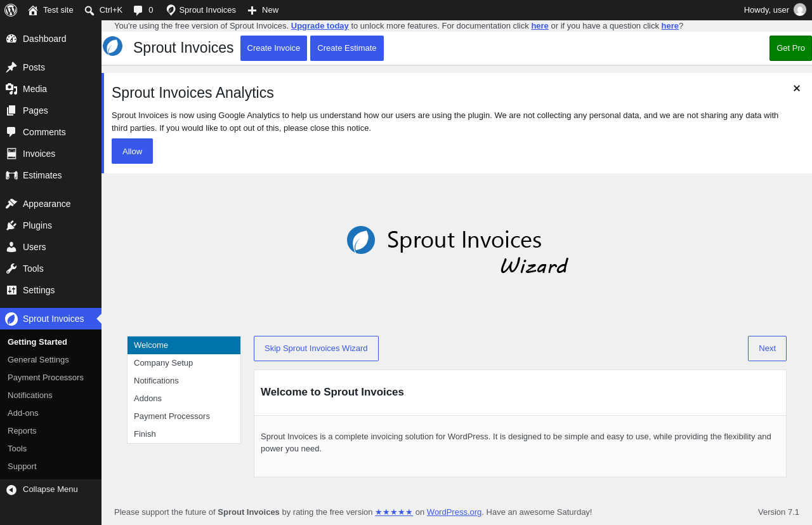The width and height of the screenshot is (812, 525).
Task: Open the New content dropdown
Action: tap(263, 10)
